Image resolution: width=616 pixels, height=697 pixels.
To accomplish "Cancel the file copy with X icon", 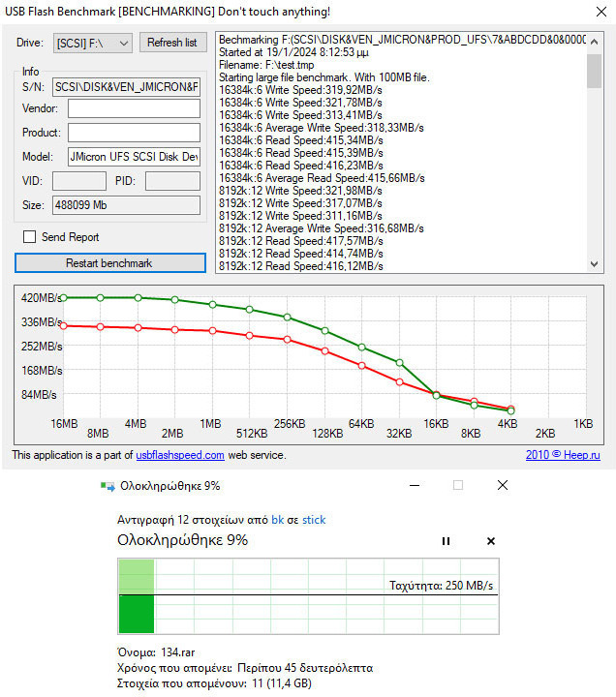I will click(490, 541).
